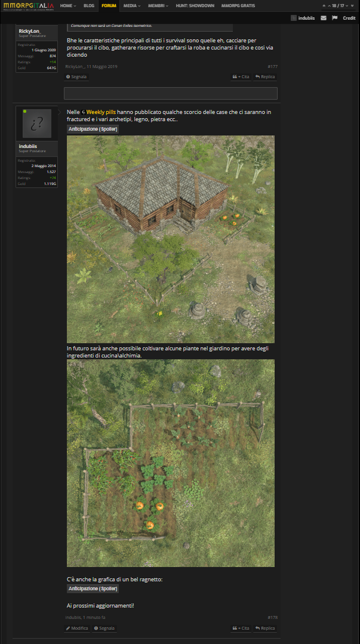The height and width of the screenshot is (644, 360).
Task: Click Segnala on RickyLon_ post #177
Action: tap(76, 77)
